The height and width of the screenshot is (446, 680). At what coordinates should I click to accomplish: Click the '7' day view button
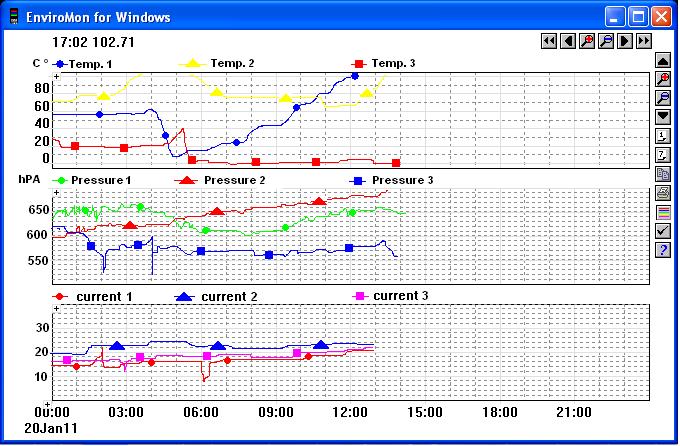click(663, 155)
